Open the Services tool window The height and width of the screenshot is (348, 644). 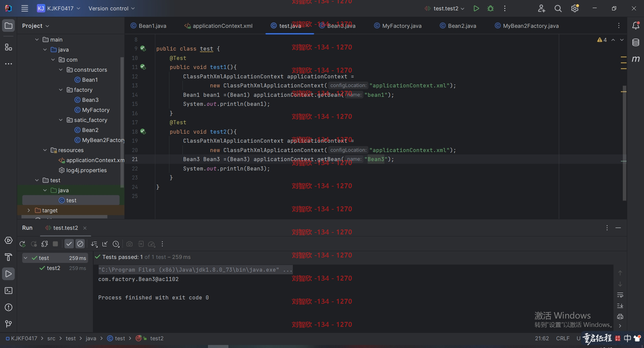8,240
